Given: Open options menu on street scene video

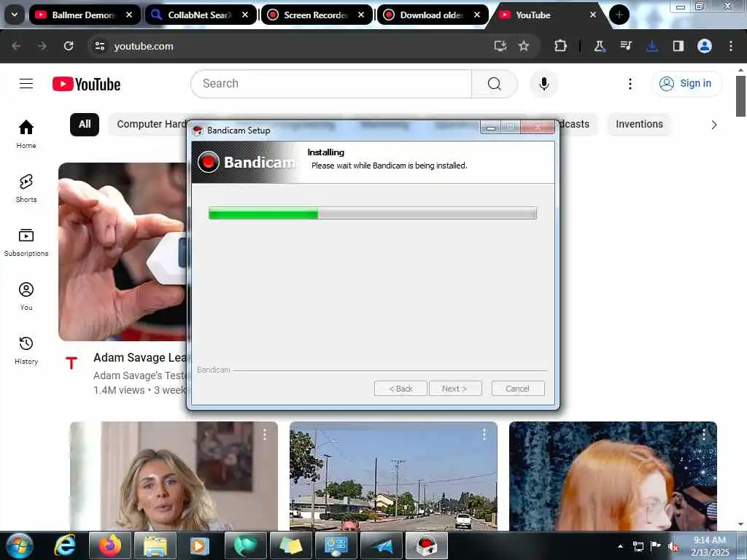Looking at the screenshot, I should pyautogui.click(x=484, y=435).
